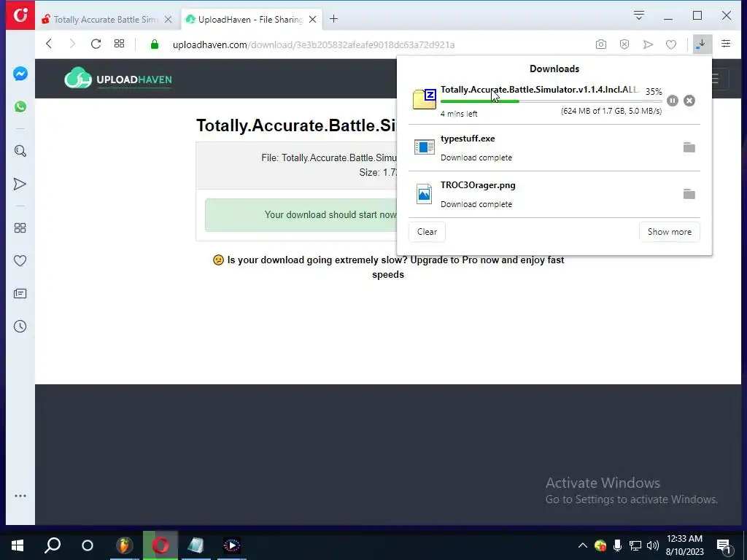Open the Windows notification center
The width and height of the screenshot is (747, 560).
[724, 545]
